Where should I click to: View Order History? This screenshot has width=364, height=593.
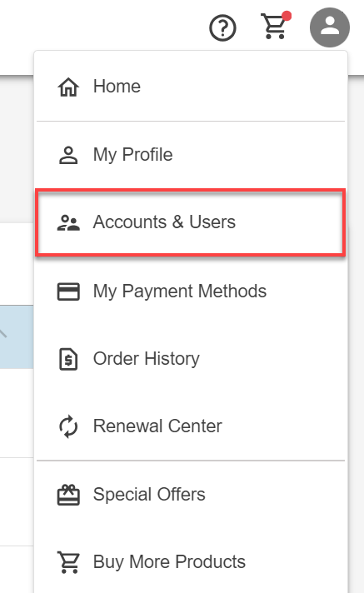click(191, 359)
